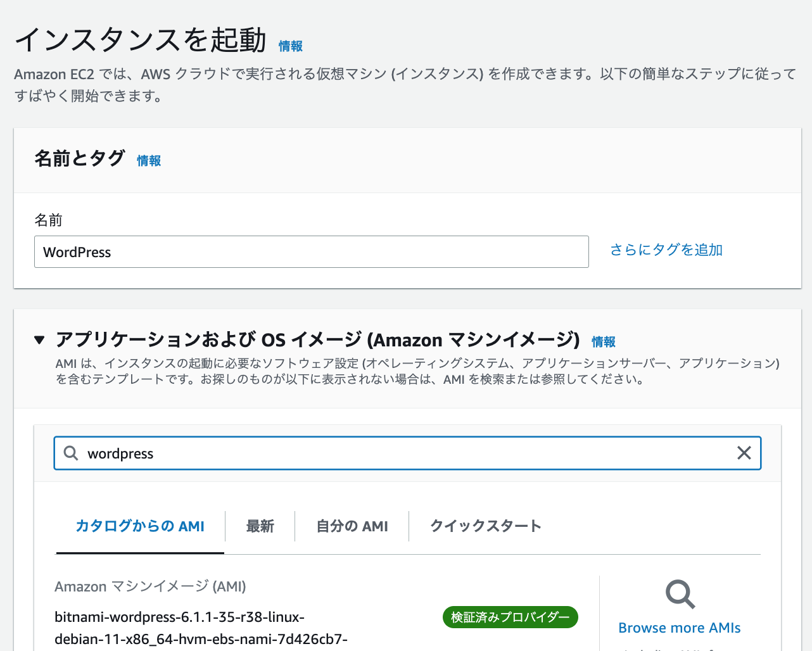Open Browse more AMIs
Image resolution: width=812 pixels, height=651 pixels.
point(679,628)
